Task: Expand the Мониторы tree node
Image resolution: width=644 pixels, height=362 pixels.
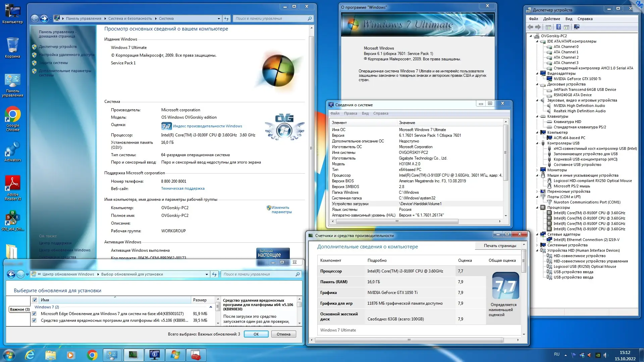Action: pyautogui.click(x=537, y=170)
